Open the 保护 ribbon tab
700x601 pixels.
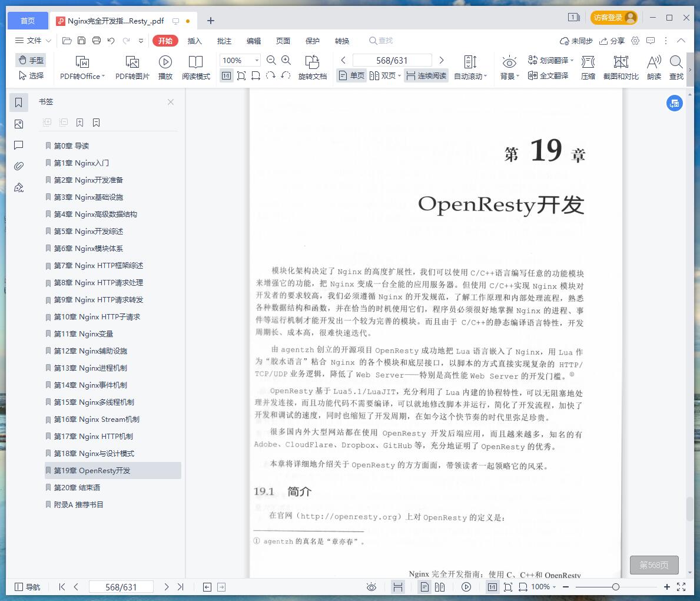[313, 41]
